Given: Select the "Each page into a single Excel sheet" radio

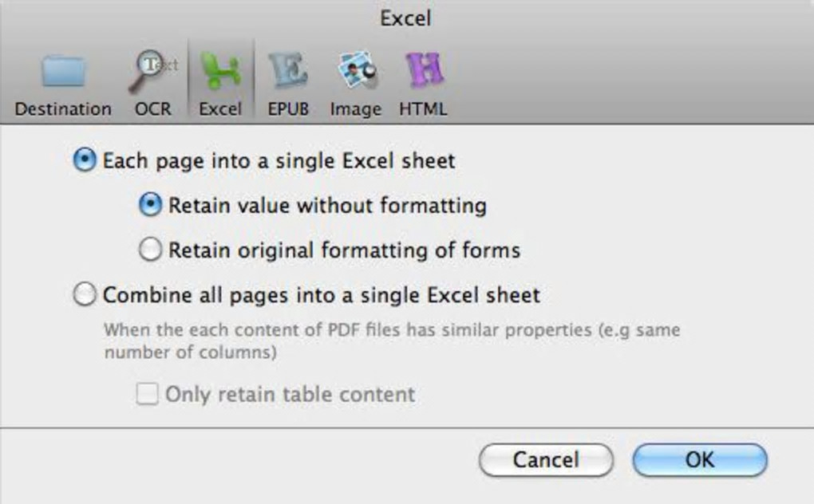Looking at the screenshot, I should coord(84,161).
